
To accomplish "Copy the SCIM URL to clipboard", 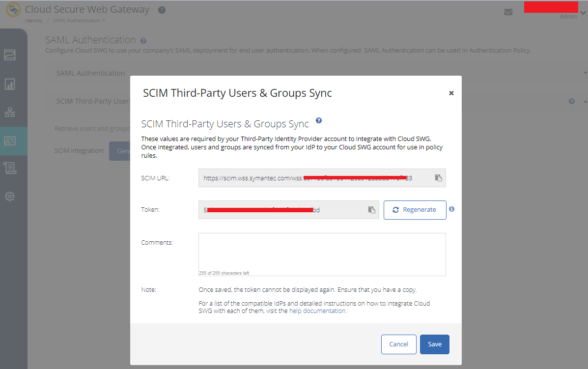I will [x=438, y=178].
